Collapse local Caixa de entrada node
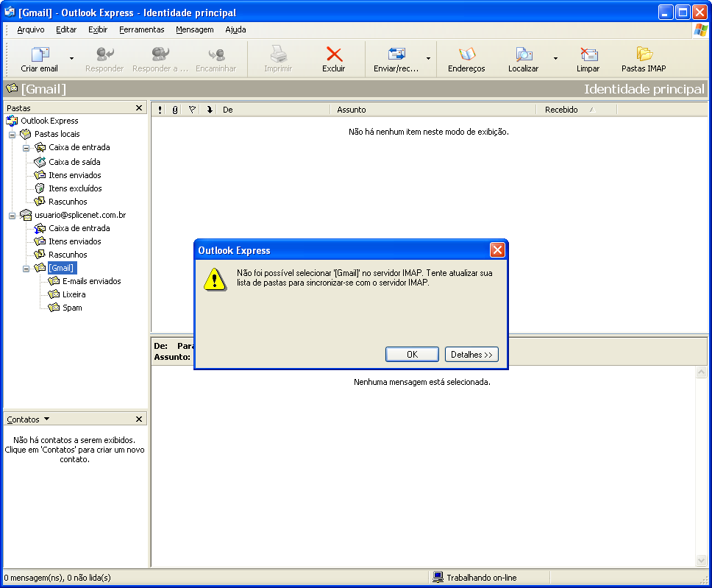Screen dimensions: 712x588 click(x=26, y=148)
